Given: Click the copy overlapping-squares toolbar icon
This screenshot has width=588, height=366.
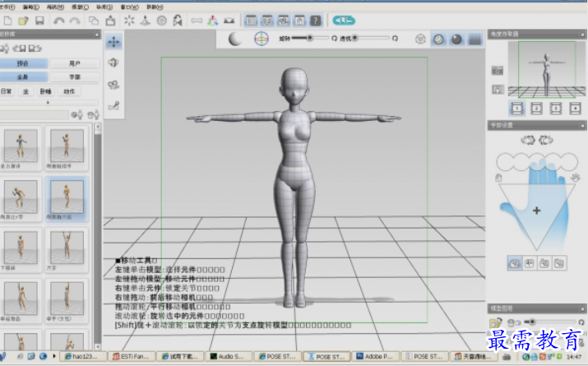Looking at the screenshot, I should [94, 21].
